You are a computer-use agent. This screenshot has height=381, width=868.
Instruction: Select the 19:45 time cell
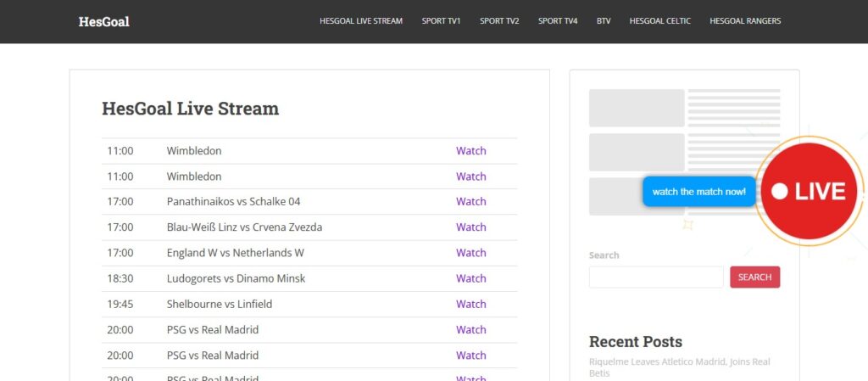[x=120, y=304]
